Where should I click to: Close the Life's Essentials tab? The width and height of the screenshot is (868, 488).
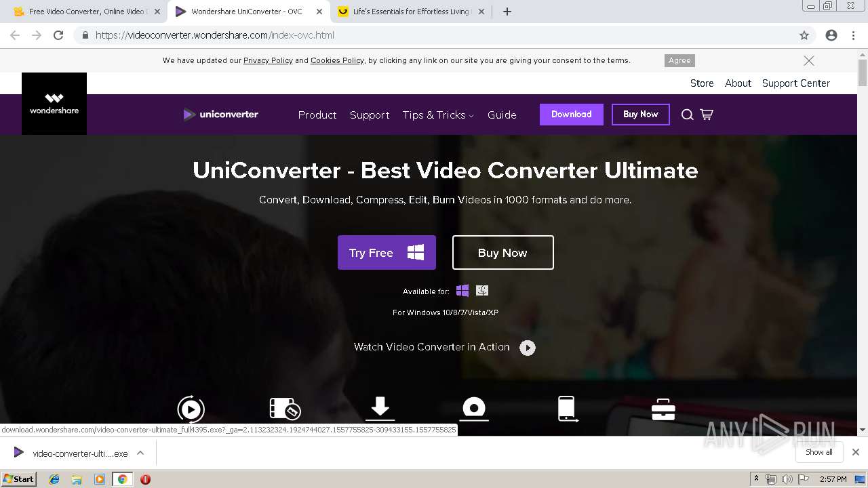[481, 12]
